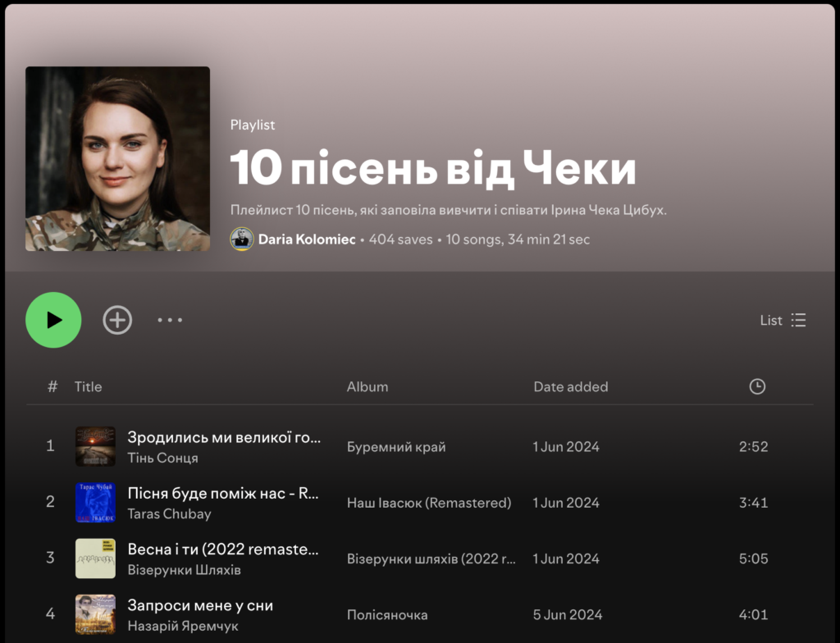The image size is (840, 643).
Task: Sort by Album column header
Action: coord(367,386)
